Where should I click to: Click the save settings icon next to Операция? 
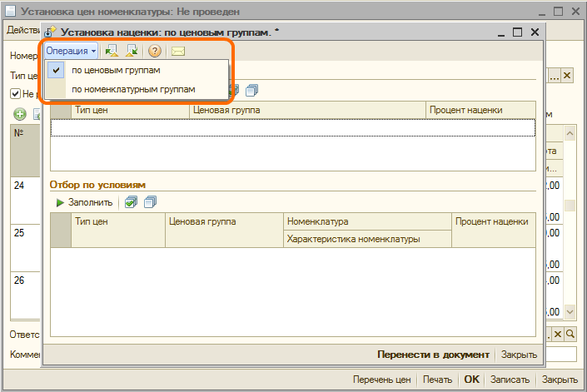click(132, 51)
